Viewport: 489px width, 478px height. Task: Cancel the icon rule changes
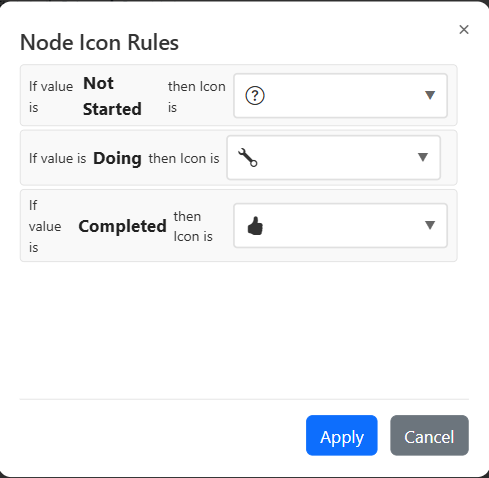pos(429,435)
